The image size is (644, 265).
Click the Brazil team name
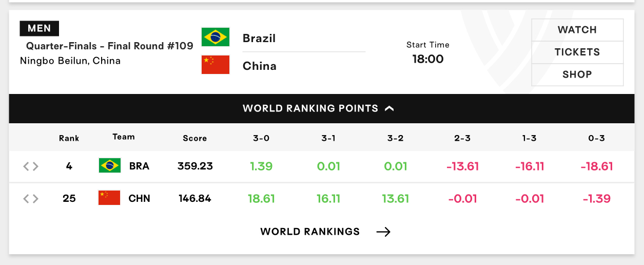[259, 38]
